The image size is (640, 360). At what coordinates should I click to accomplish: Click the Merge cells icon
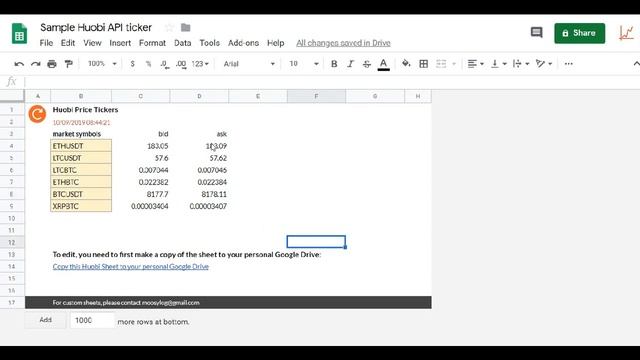click(x=441, y=64)
